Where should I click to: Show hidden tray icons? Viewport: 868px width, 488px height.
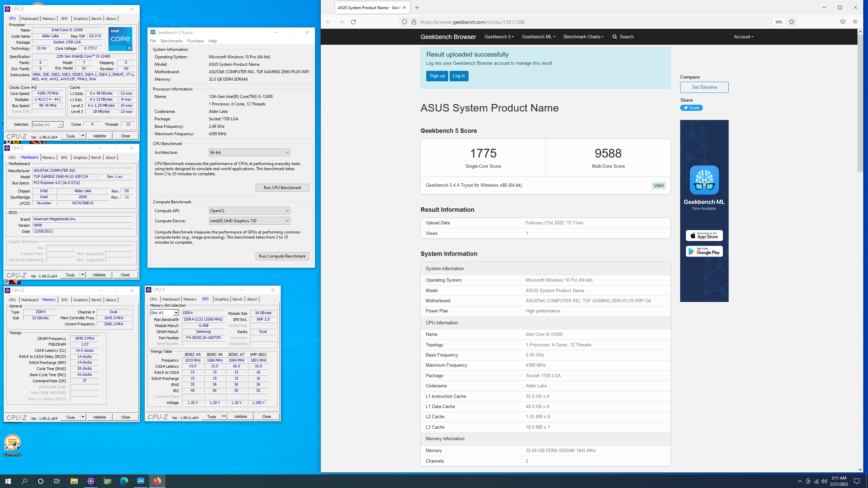point(800,481)
